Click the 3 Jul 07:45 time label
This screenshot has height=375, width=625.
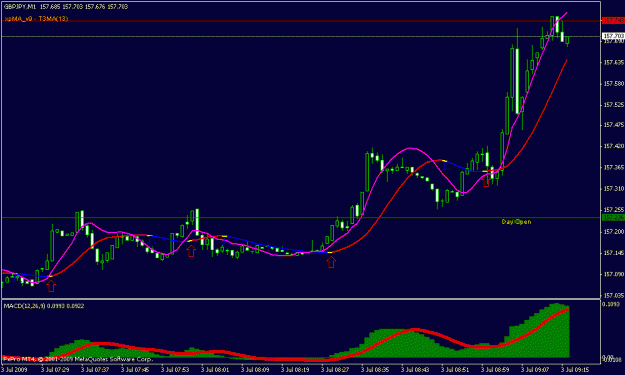[135, 370]
